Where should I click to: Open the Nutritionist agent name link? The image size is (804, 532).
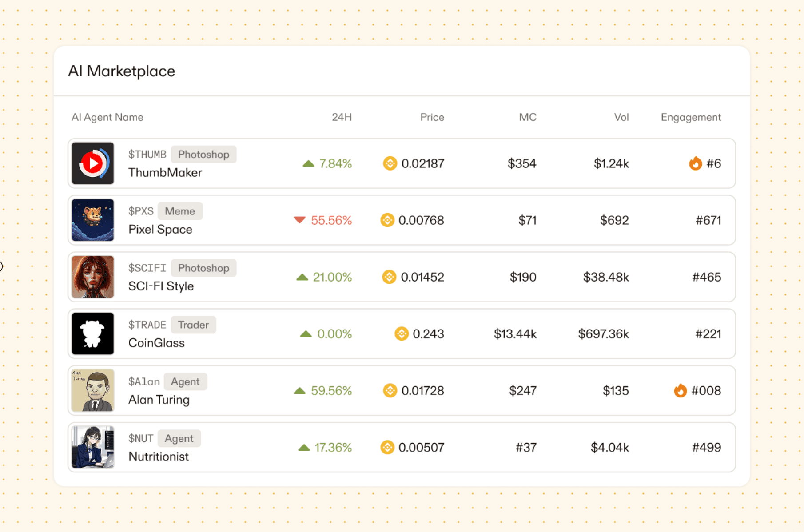[x=159, y=457]
